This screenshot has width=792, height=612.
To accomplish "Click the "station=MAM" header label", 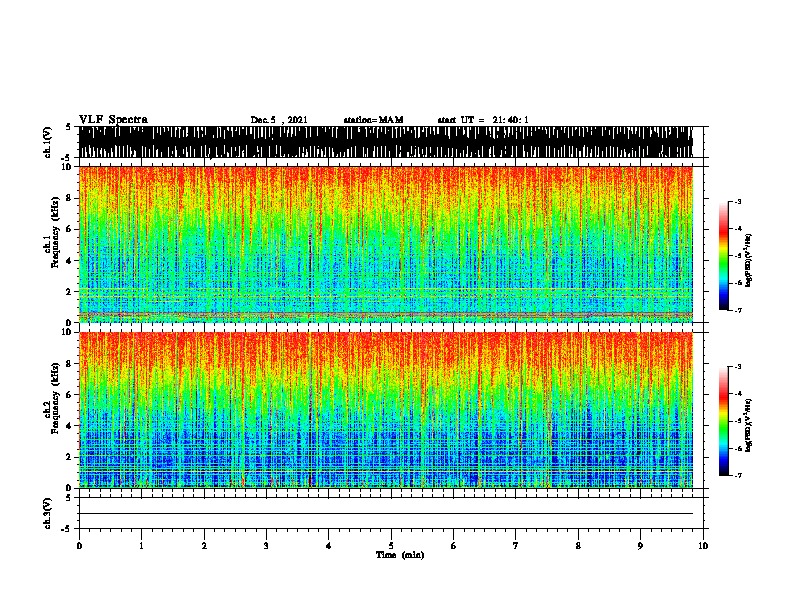I will tap(373, 120).
